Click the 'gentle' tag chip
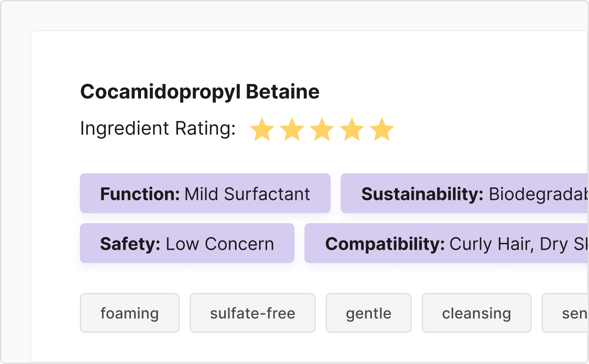This screenshot has width=589, height=364. (x=369, y=313)
